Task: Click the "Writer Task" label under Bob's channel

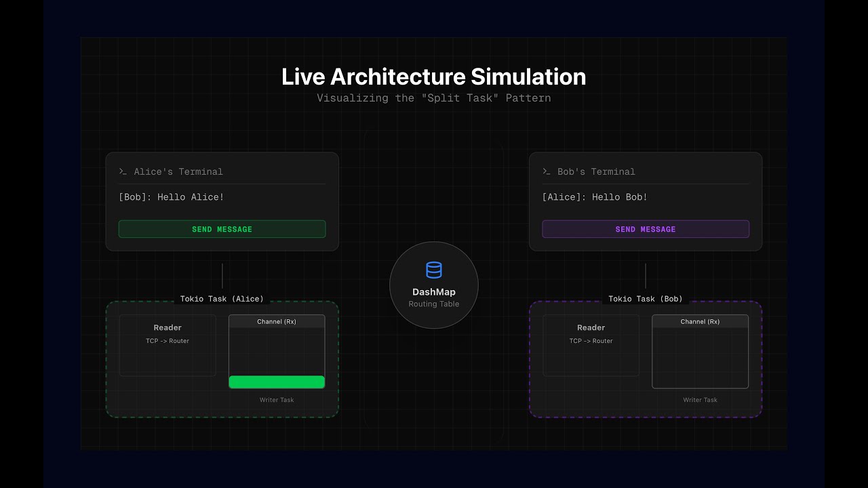Action: point(701,400)
